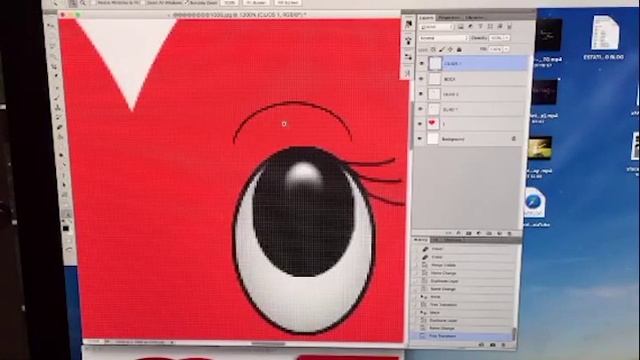Switch to the Properties tab

449,18
